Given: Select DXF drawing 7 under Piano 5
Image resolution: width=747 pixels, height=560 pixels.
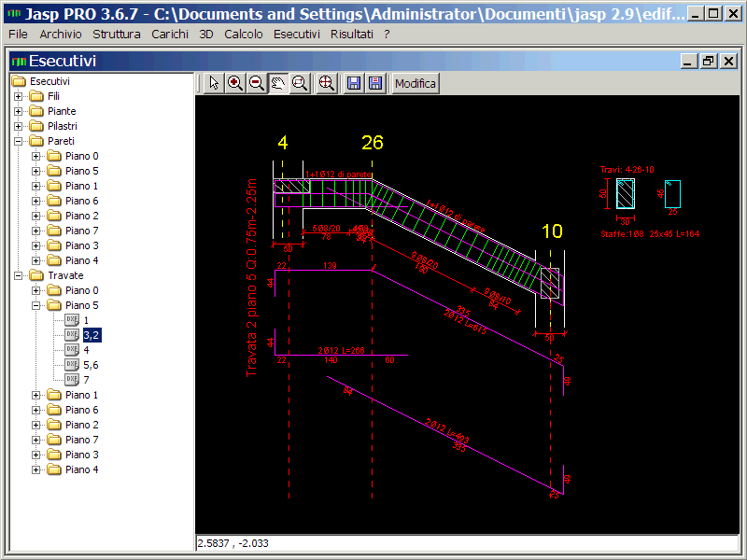Looking at the screenshot, I should 86,380.
